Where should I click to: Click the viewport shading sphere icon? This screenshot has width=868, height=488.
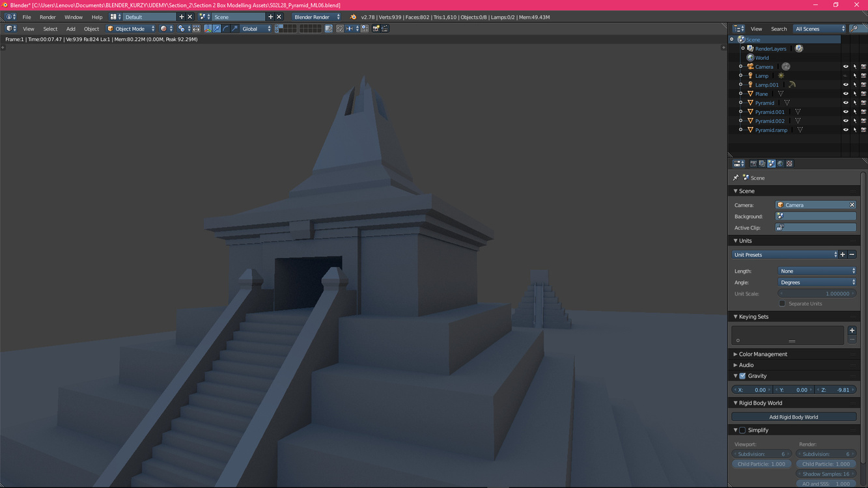[x=164, y=29]
